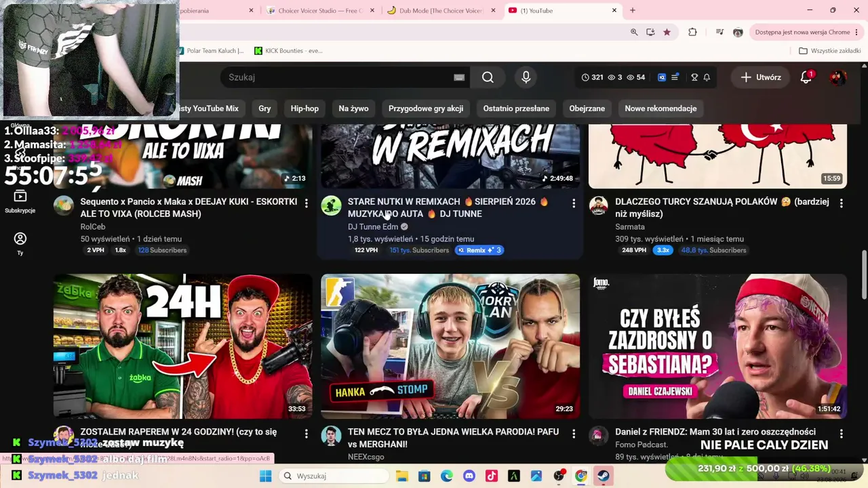The height and width of the screenshot is (488, 868).
Task: Open Sarmata channel avatar
Action: click(598, 205)
